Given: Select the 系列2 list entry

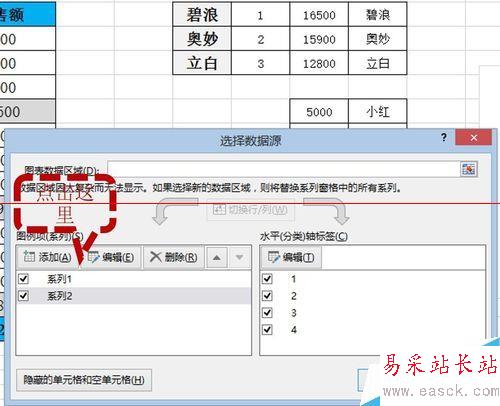Looking at the screenshot, I should tap(134, 296).
